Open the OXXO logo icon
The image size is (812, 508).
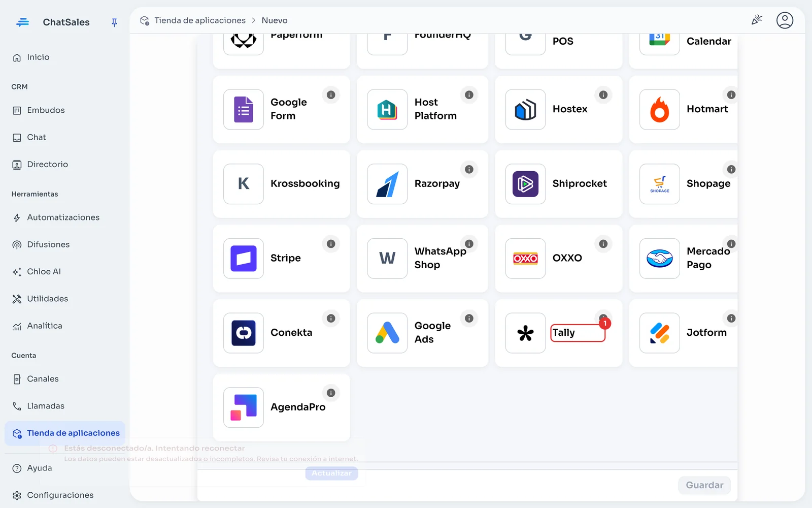click(525, 259)
